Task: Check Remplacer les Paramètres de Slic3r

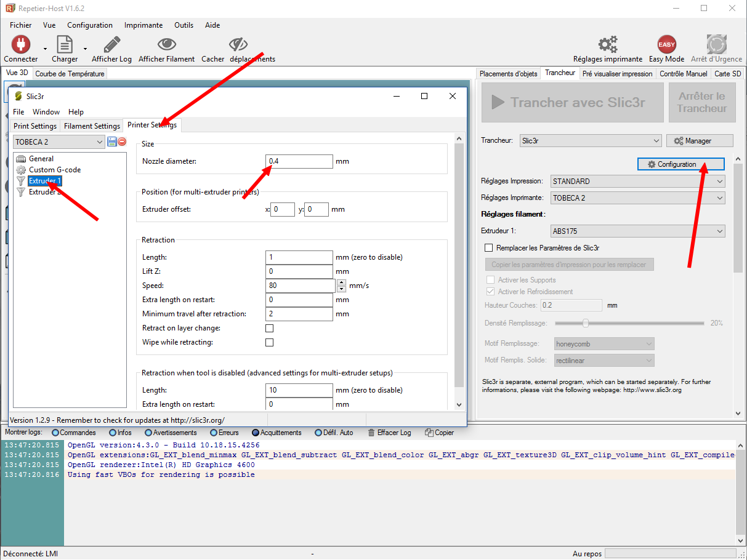Action: coord(489,248)
